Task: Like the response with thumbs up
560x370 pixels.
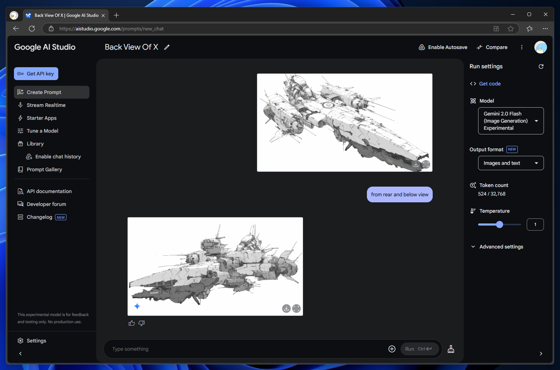Action: (x=131, y=323)
